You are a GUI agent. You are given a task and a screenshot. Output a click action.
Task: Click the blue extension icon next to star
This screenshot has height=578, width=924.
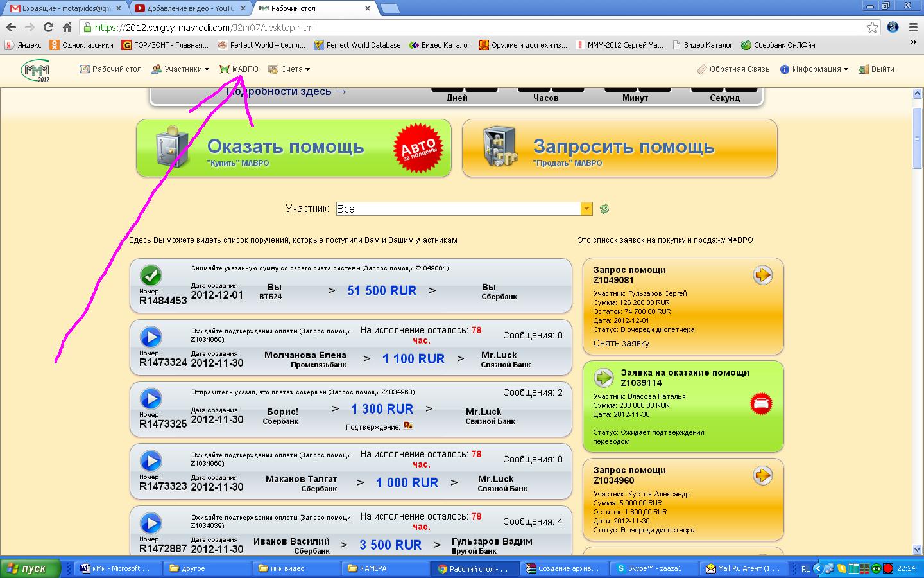point(893,28)
